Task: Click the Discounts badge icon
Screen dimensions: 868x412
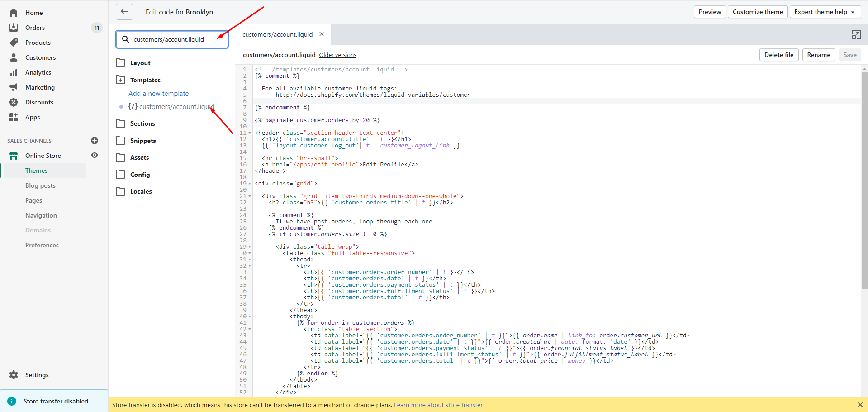Action: click(14, 102)
